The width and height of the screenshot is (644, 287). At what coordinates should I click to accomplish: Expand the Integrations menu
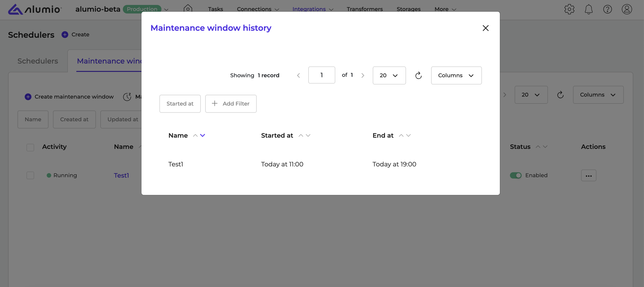click(x=313, y=9)
